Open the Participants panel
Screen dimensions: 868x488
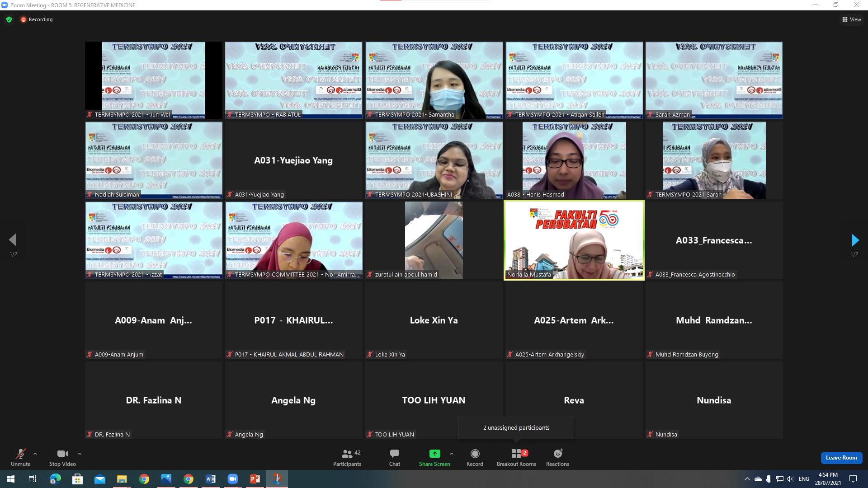pos(347,457)
